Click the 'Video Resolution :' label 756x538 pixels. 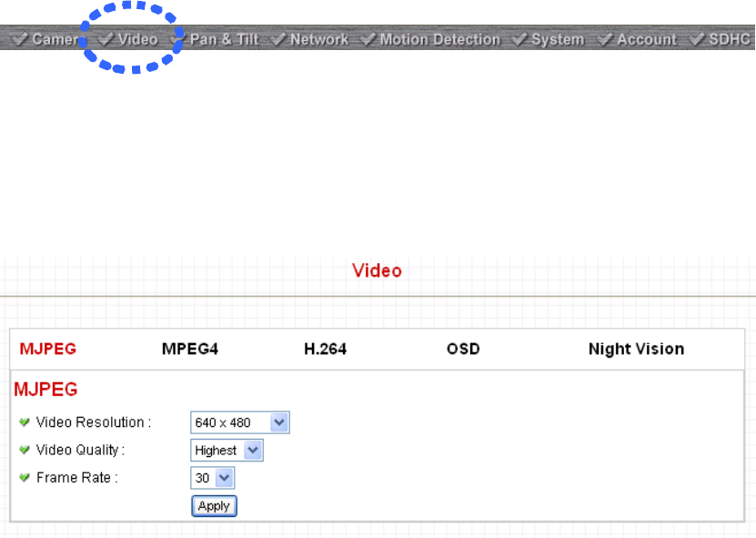(94, 422)
